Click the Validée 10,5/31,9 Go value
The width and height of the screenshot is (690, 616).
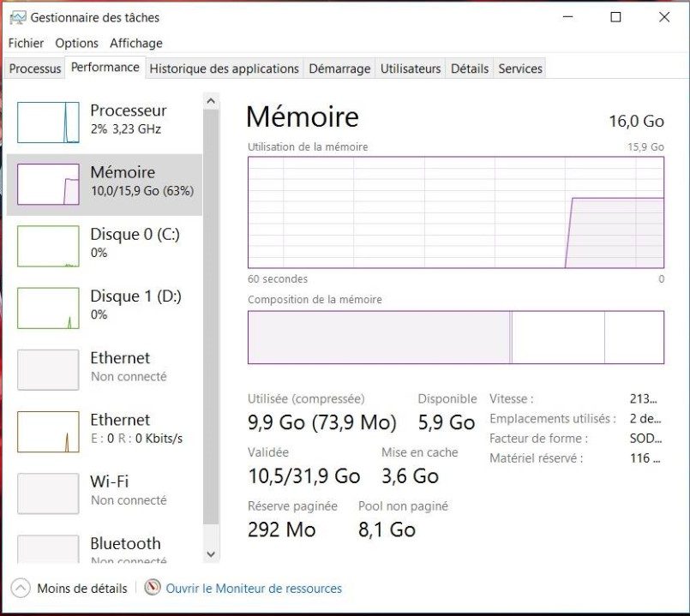(304, 476)
